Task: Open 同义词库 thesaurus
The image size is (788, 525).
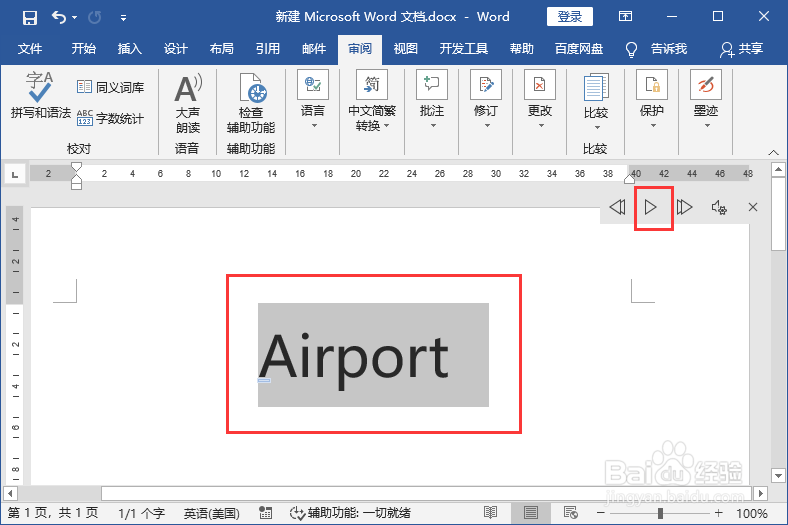Action: coord(111,87)
